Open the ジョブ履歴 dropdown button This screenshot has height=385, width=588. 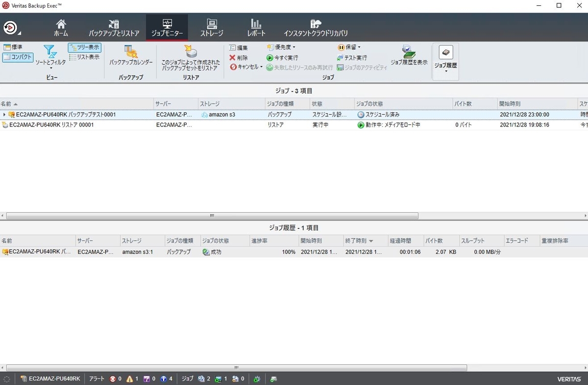click(x=445, y=61)
